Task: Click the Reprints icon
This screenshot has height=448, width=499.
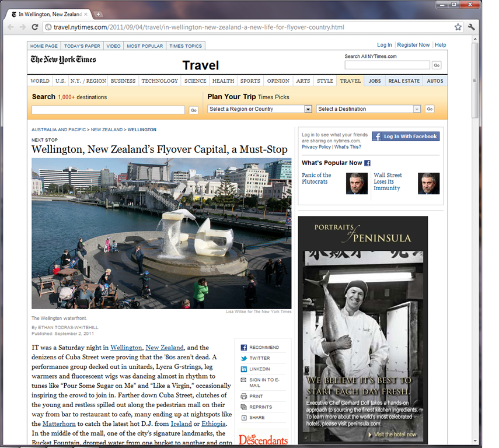Action: tap(244, 407)
